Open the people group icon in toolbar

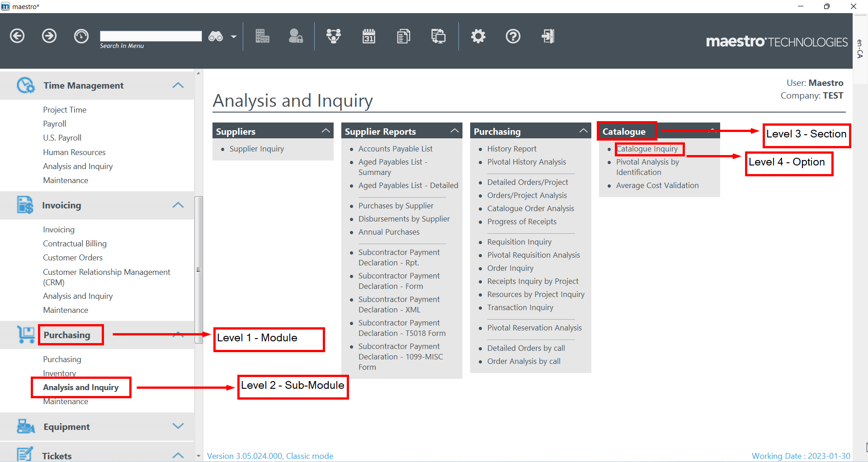point(334,36)
